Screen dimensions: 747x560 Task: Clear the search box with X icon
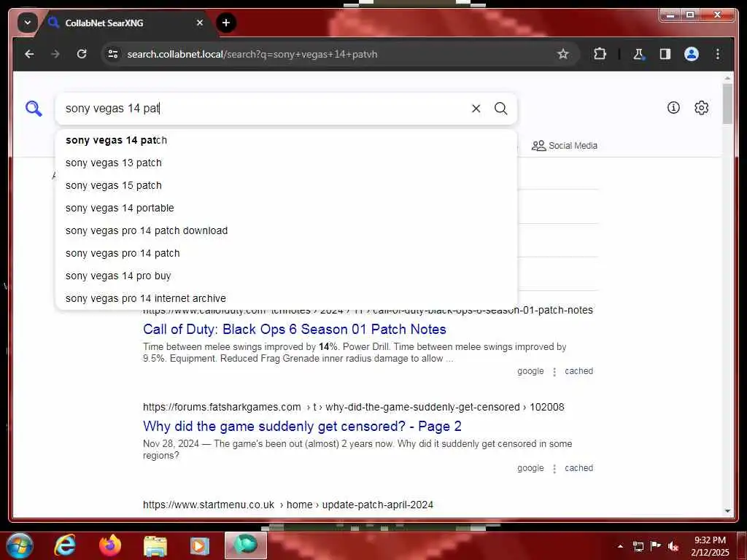(476, 109)
